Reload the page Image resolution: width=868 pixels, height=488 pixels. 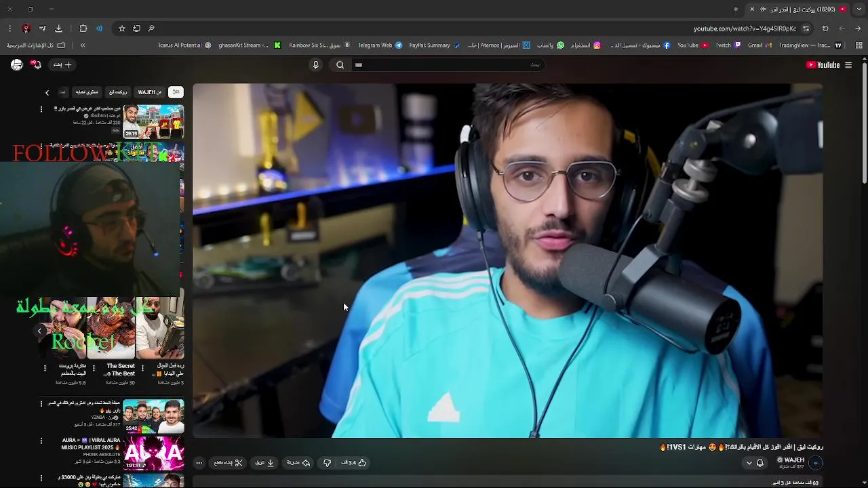[825, 28]
